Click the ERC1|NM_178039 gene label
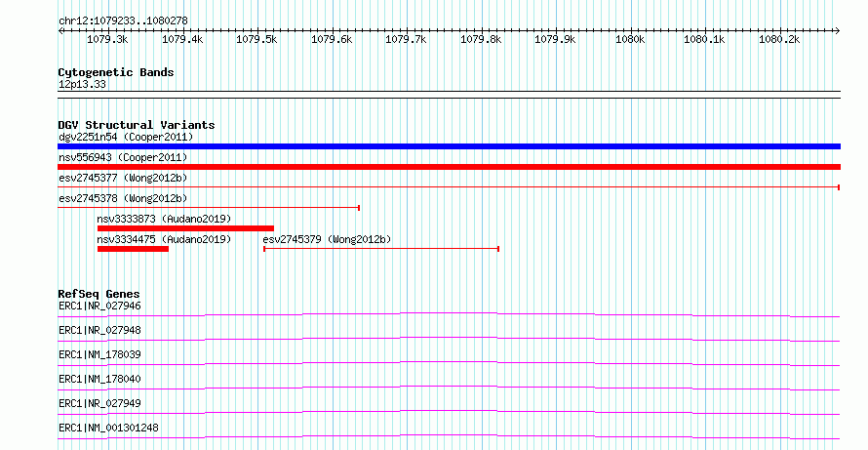This screenshot has height=450, width=868. pyautogui.click(x=99, y=354)
